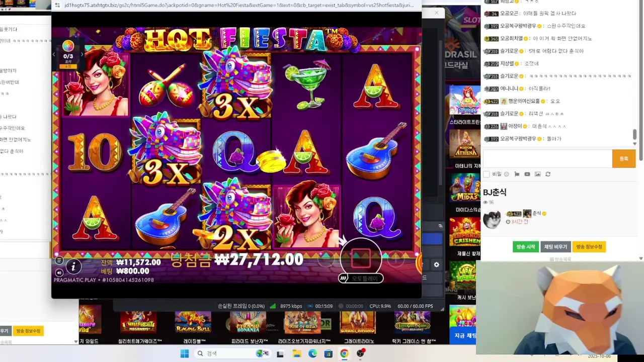
Task: Click the OBS CPU: 9.9% status
Action: (380, 306)
